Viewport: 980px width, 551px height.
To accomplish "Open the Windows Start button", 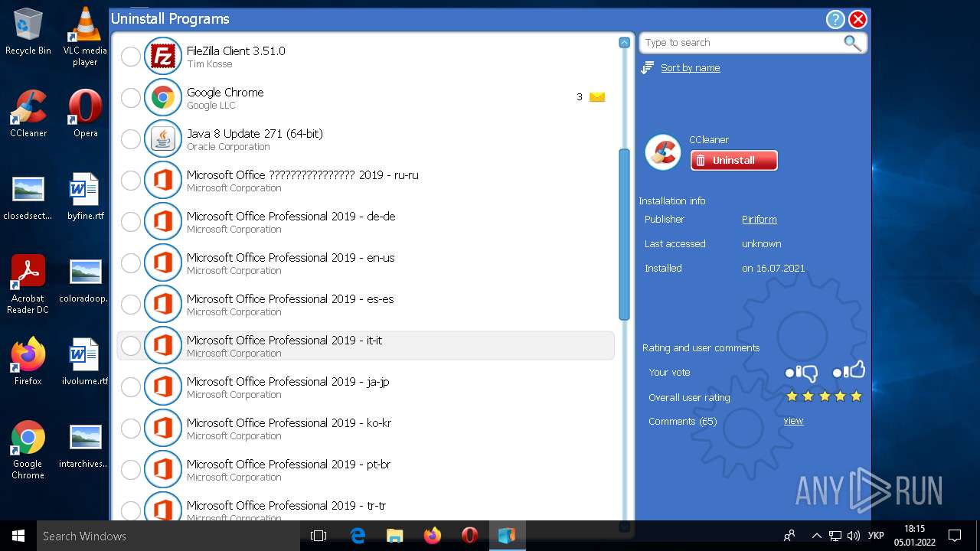I will pyautogui.click(x=18, y=536).
